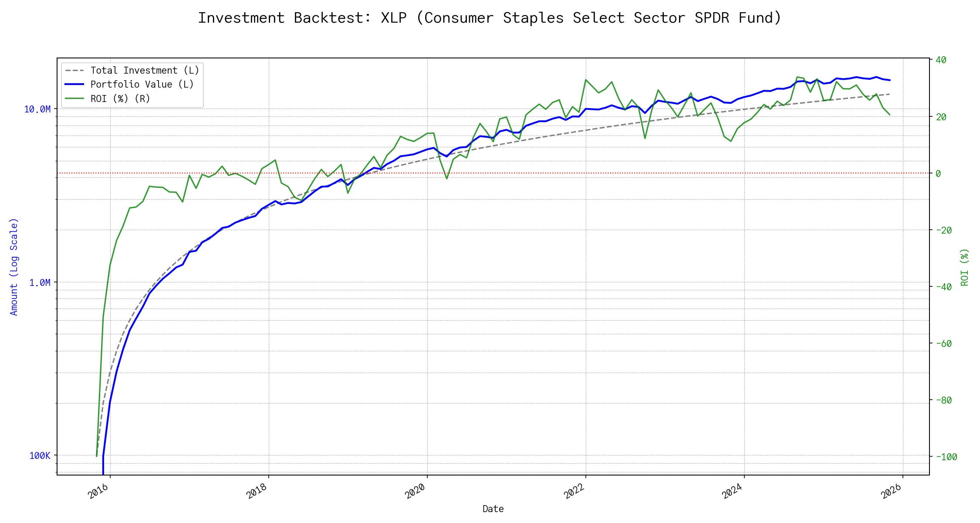Click the Total Investment legend entry
This screenshot has width=980, height=523.
click(x=145, y=71)
